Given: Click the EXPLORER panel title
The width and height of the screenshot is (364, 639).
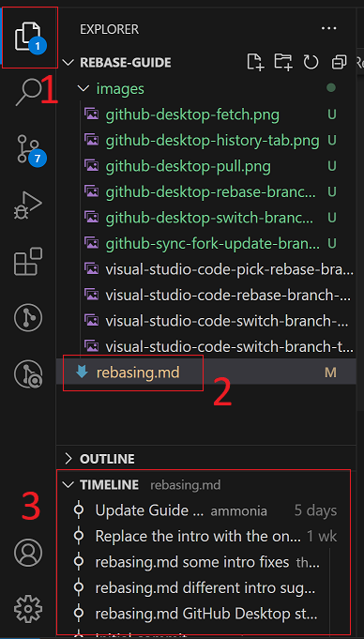Looking at the screenshot, I should click(x=109, y=29).
